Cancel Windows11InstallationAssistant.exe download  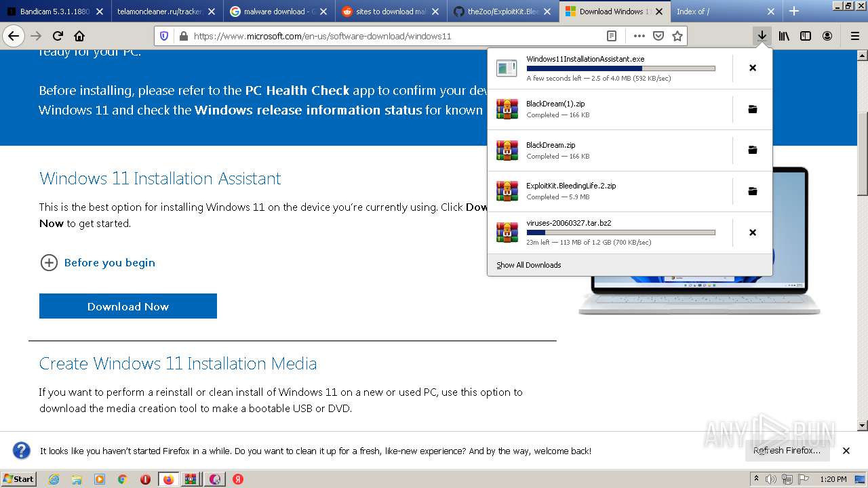coord(752,68)
